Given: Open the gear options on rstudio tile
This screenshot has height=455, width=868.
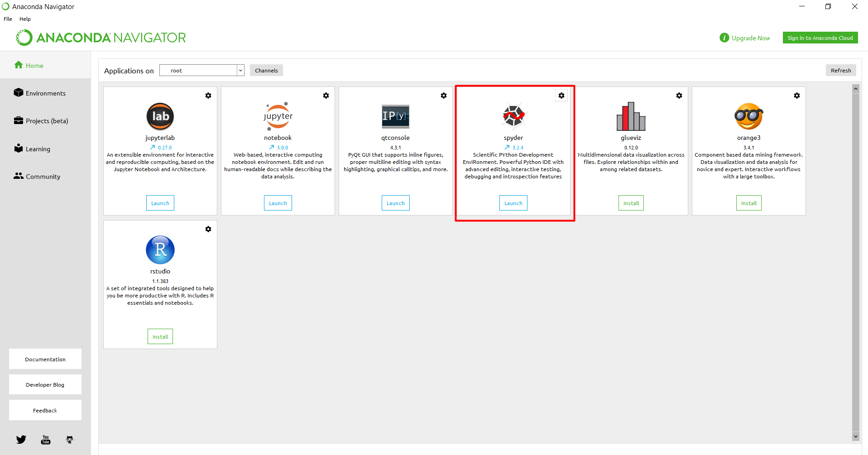Looking at the screenshot, I should coord(208,229).
